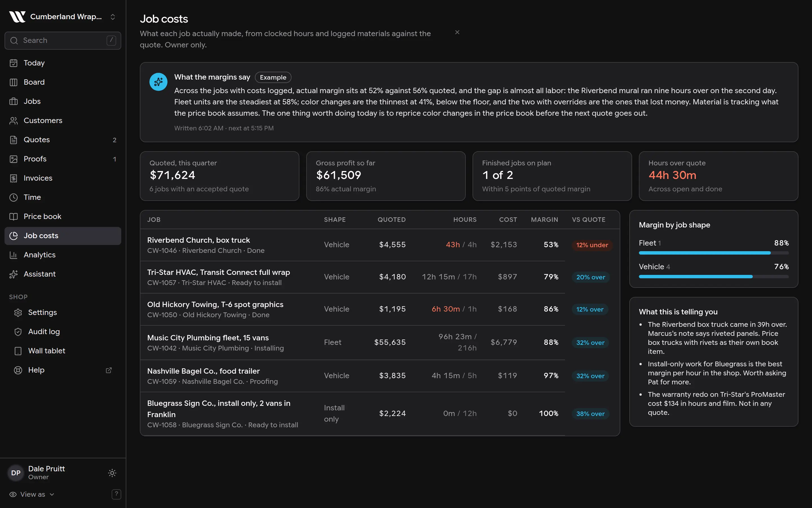Click the Jobs icon in sidebar
Image resolution: width=812 pixels, height=508 pixels.
14,101
